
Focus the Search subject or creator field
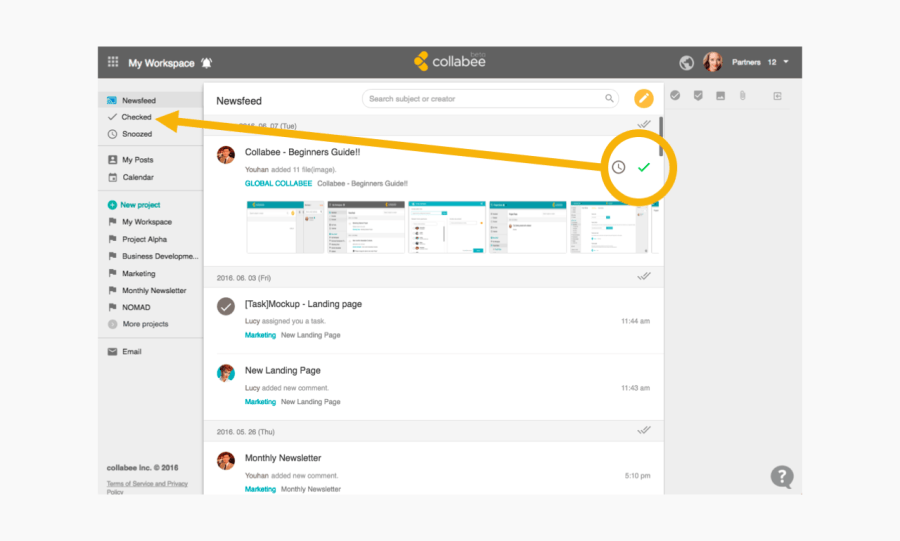[490, 99]
